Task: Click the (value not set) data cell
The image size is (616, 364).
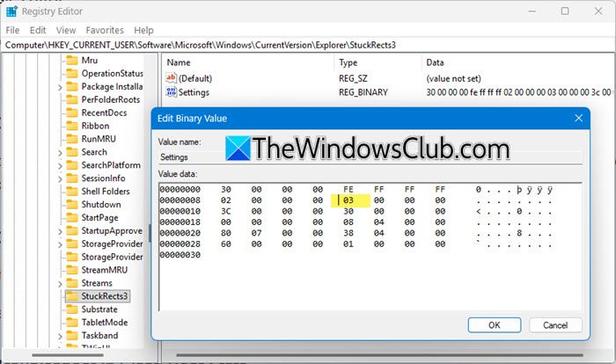Action: coord(453,78)
